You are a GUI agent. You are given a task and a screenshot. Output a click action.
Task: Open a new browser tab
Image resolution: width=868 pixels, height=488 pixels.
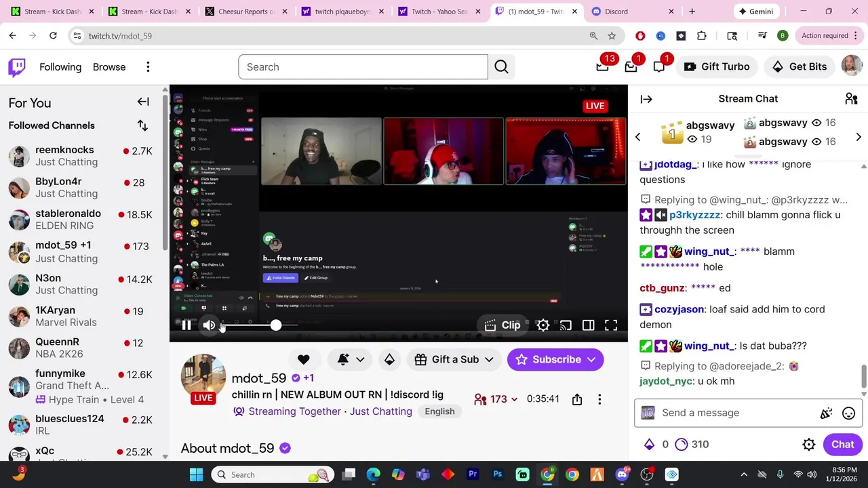(x=692, y=12)
